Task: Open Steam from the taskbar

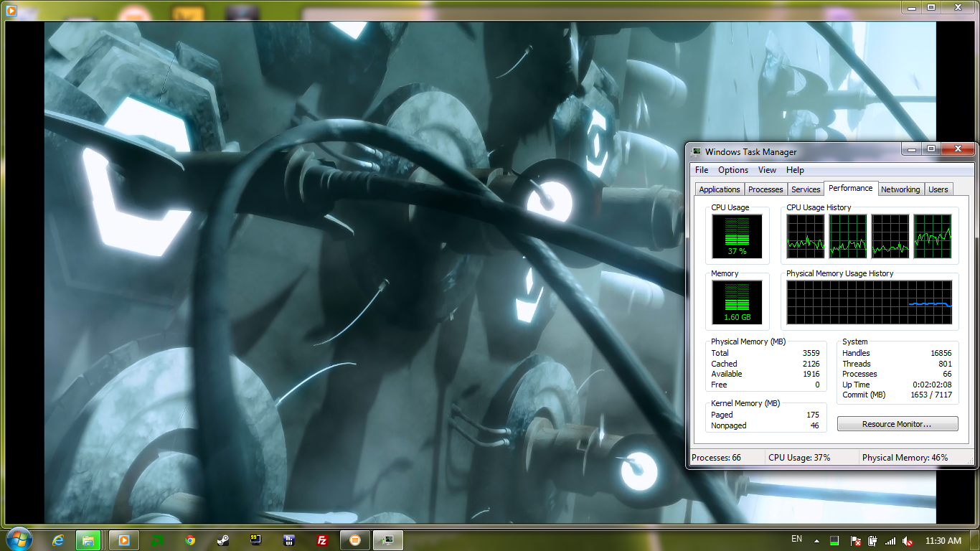Action: click(223, 540)
